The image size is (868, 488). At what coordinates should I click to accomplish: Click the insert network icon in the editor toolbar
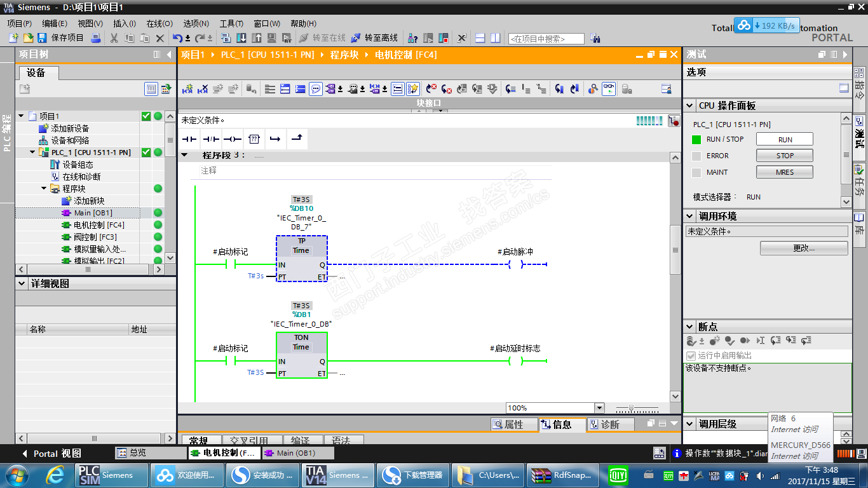click(x=187, y=89)
